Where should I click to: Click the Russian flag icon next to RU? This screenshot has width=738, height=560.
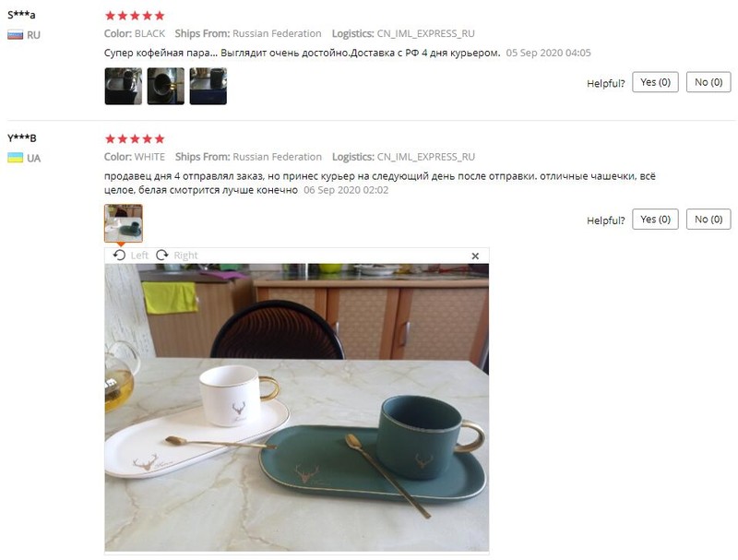15,35
